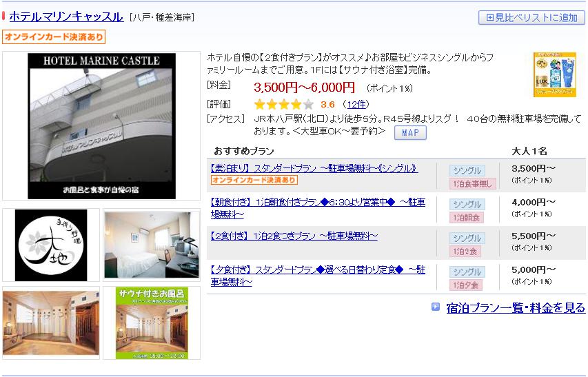The width and height of the screenshot is (588, 377).
Task: Open 宿泊プラン一覧・料金を見る link
Action: click(x=516, y=307)
